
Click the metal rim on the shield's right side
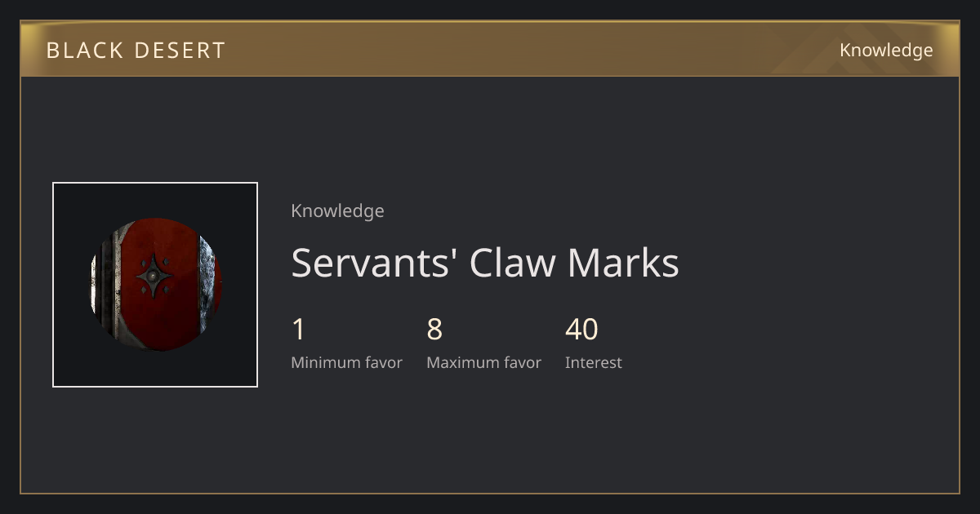pos(209,284)
